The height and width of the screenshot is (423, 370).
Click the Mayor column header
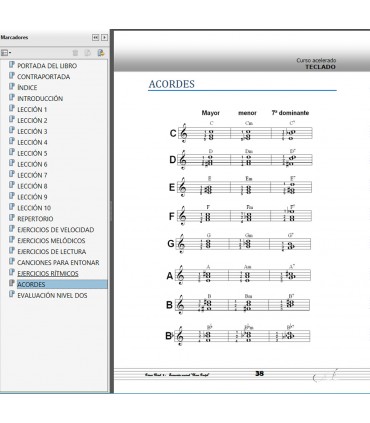(211, 113)
